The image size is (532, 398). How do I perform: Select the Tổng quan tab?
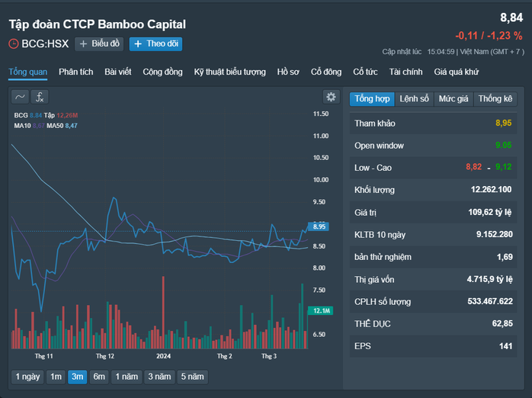(28, 72)
